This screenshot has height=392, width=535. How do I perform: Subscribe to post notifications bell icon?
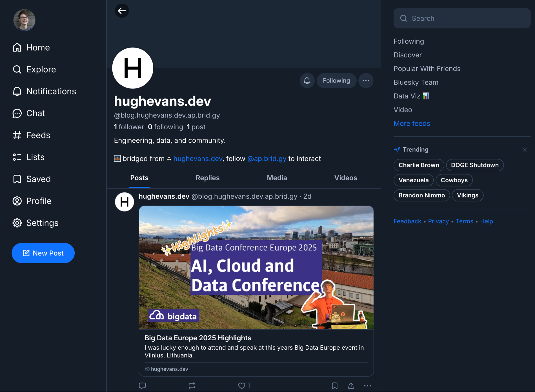pyautogui.click(x=307, y=81)
